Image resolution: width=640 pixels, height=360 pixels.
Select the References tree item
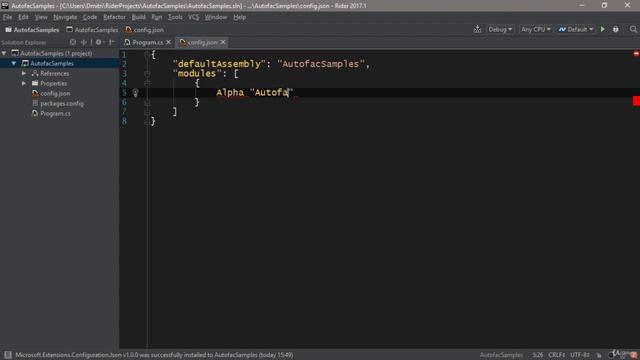point(54,73)
